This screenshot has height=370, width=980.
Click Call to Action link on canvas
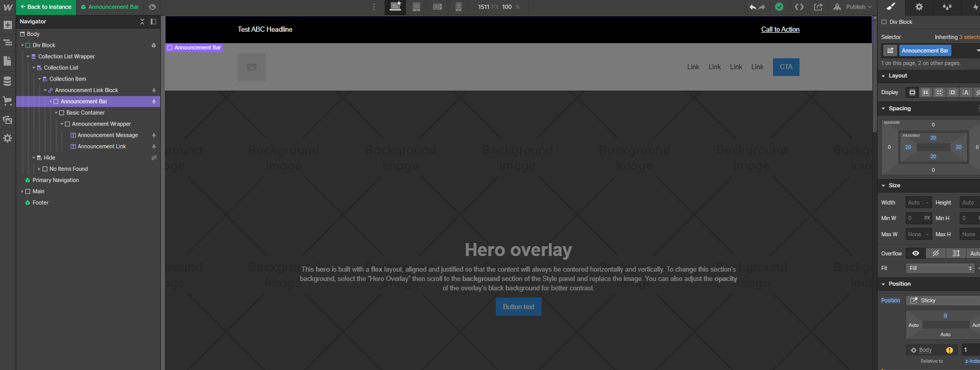click(780, 29)
